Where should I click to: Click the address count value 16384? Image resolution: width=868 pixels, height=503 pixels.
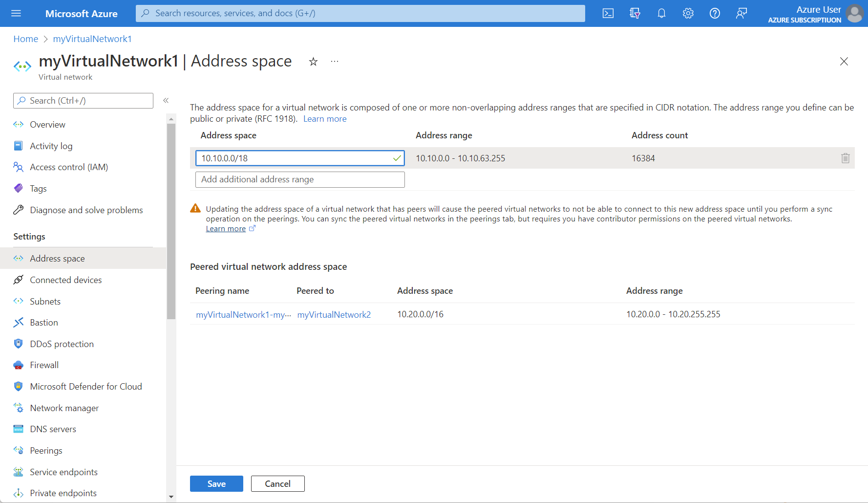tap(643, 158)
